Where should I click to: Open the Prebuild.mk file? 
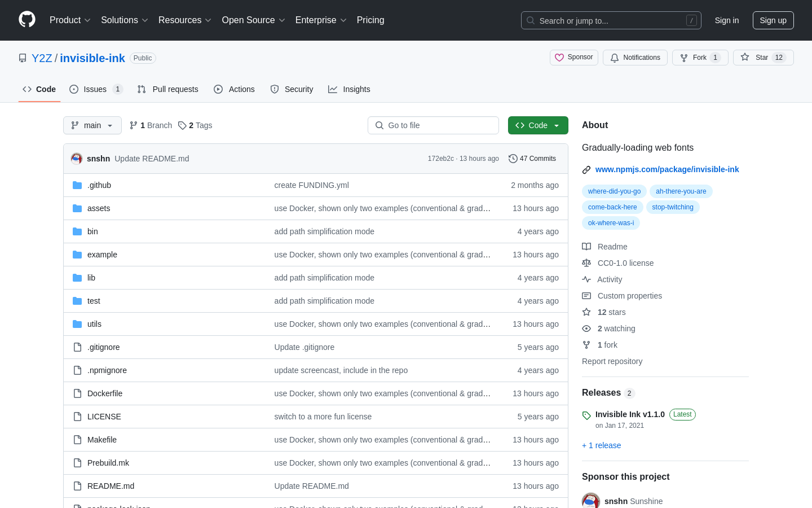pos(108,463)
